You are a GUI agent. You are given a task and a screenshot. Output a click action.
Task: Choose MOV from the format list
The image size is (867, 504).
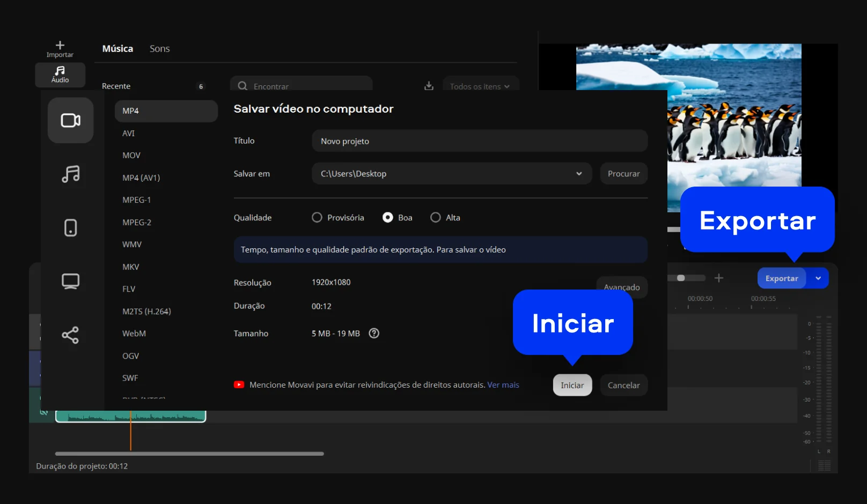[x=131, y=155]
